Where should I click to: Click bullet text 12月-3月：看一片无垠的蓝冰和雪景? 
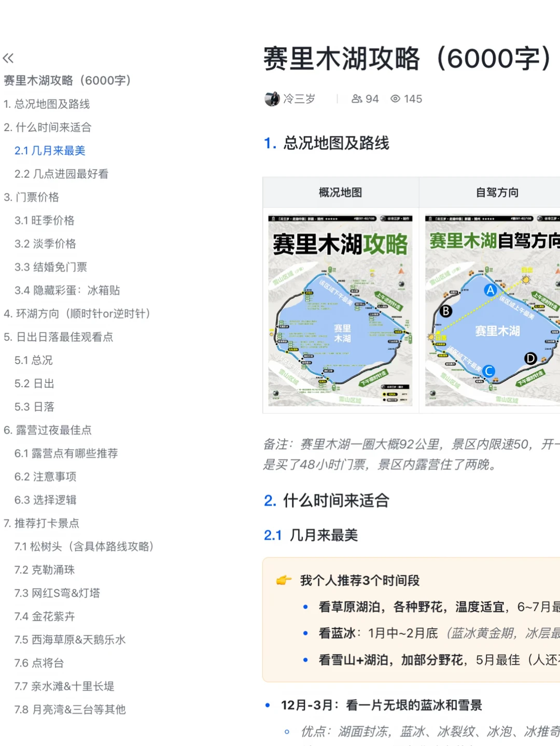click(x=382, y=705)
